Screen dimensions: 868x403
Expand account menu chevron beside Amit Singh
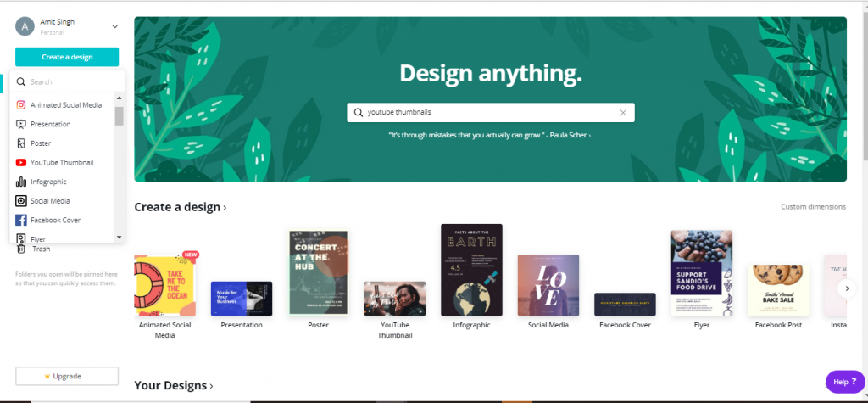(x=114, y=26)
